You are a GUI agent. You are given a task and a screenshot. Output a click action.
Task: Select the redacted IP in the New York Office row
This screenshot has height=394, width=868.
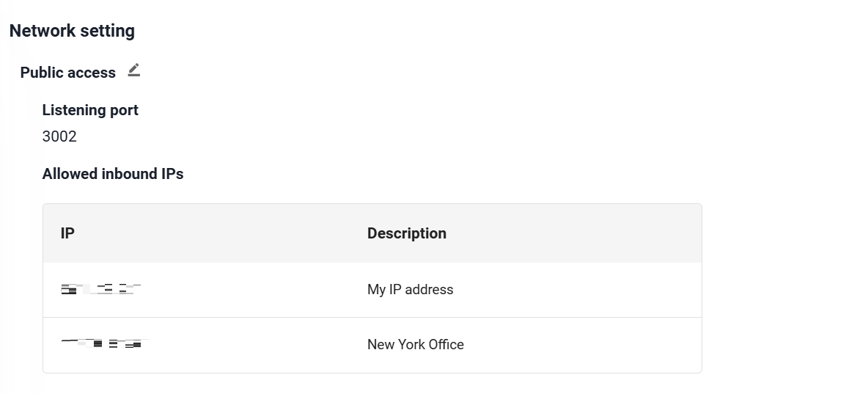click(105, 343)
